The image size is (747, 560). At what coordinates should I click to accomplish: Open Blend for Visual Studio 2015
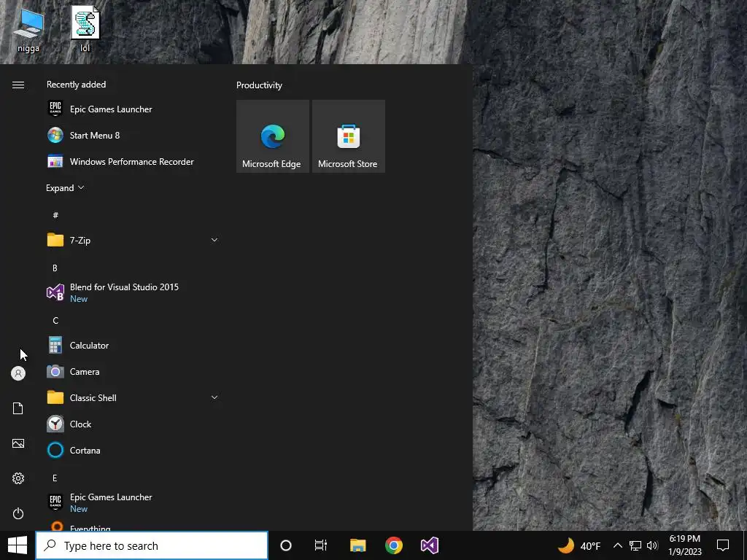click(133, 292)
